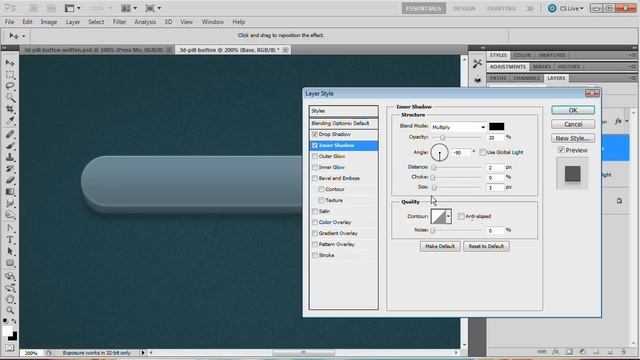Screen dimensions: 640x360
Task: Open the Window menu
Action: 213,22
